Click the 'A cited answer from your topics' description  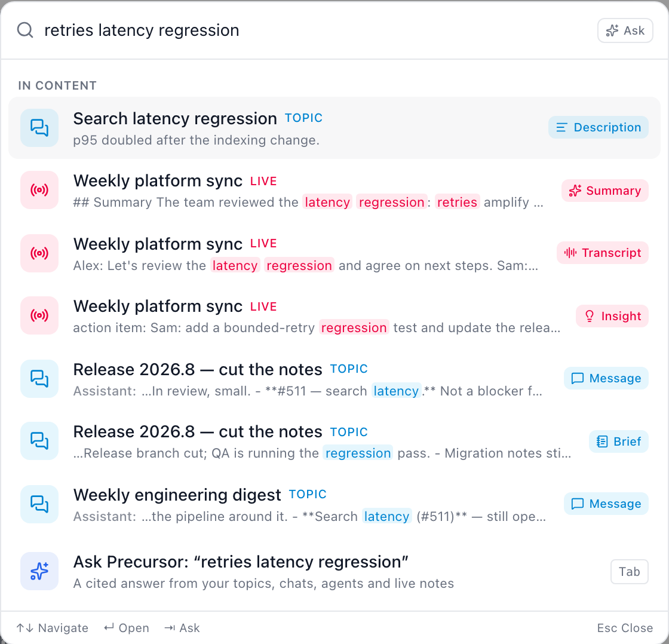pyautogui.click(x=263, y=584)
